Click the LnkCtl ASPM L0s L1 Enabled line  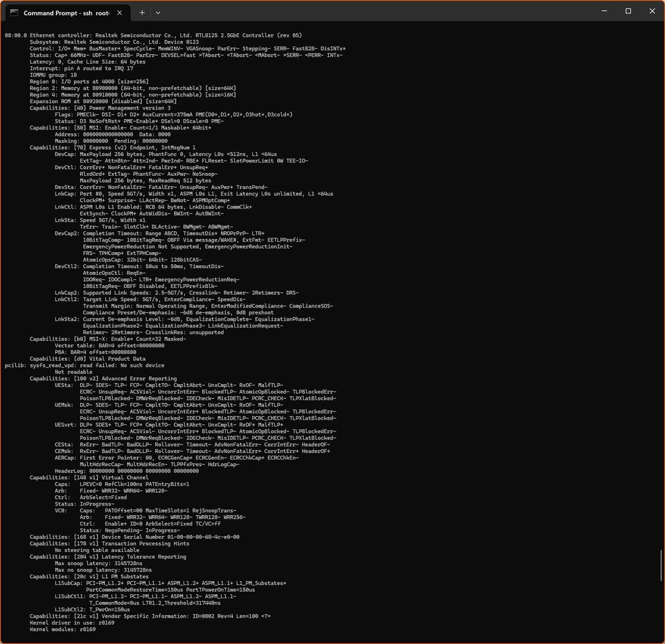153,207
